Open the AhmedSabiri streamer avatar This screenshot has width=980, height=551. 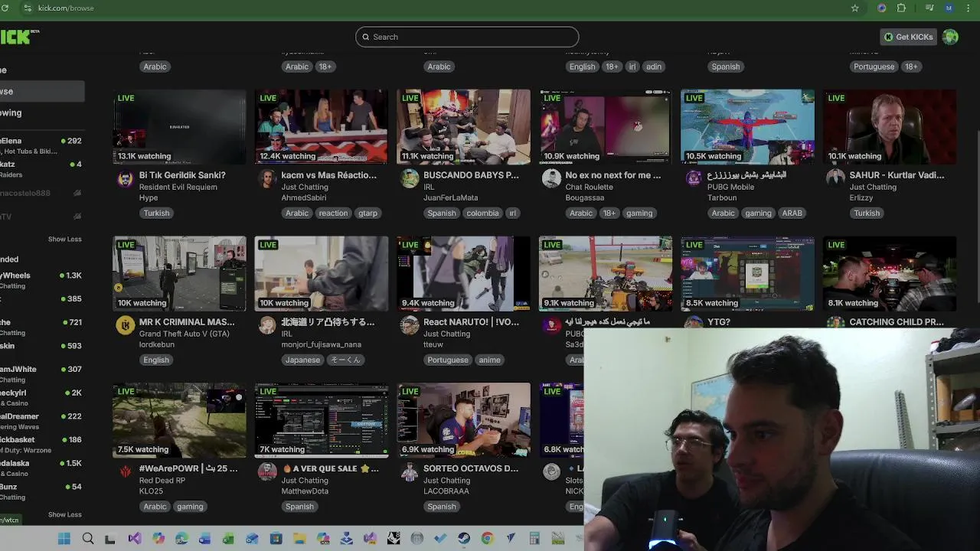click(267, 178)
